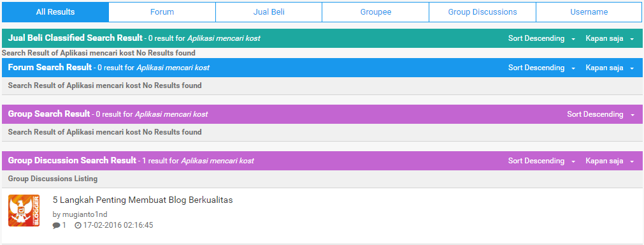This screenshot has height=245, width=644.
Task: Click the clock icon beside the post date
Action: click(78, 225)
